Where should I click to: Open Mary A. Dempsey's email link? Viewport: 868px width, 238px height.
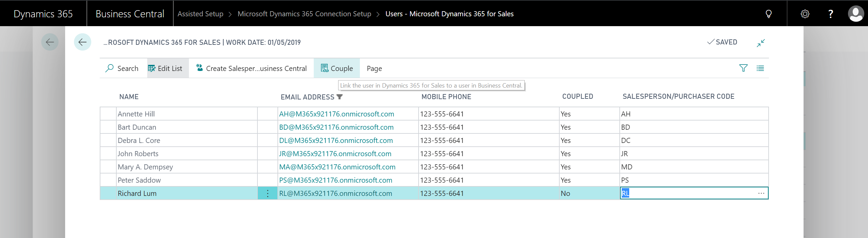click(337, 167)
